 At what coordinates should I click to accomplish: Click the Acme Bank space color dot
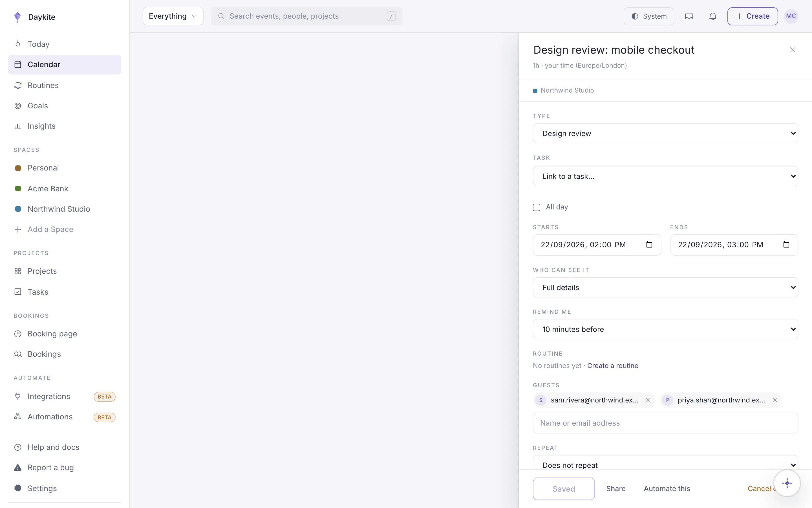[18, 189]
